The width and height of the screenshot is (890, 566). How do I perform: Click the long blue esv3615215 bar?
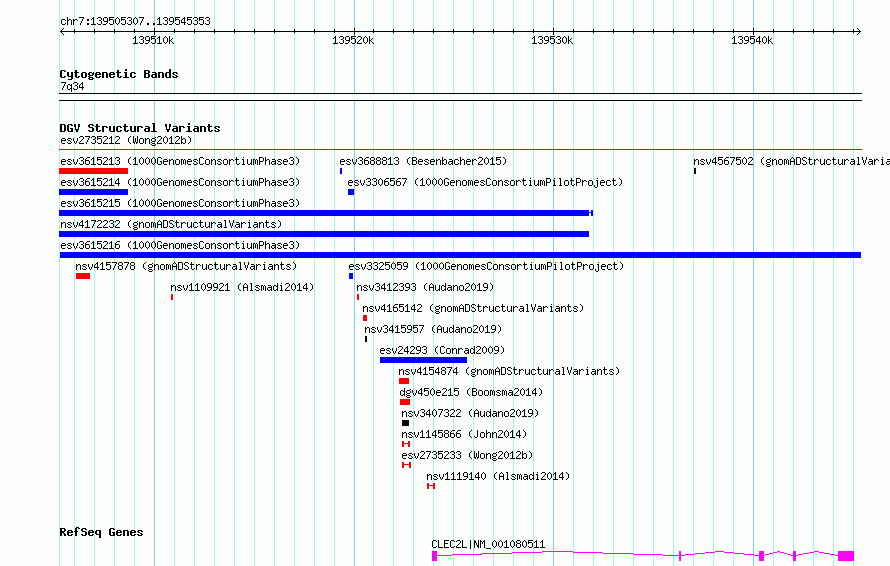tap(326, 213)
